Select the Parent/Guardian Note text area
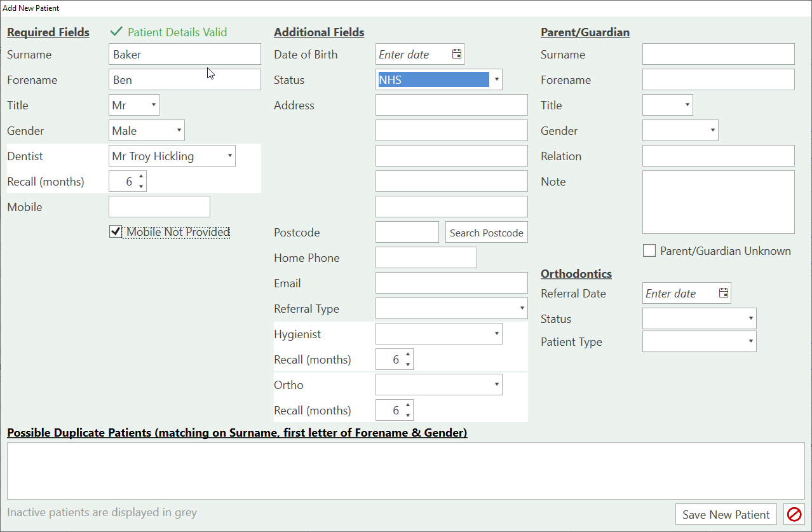 point(718,202)
